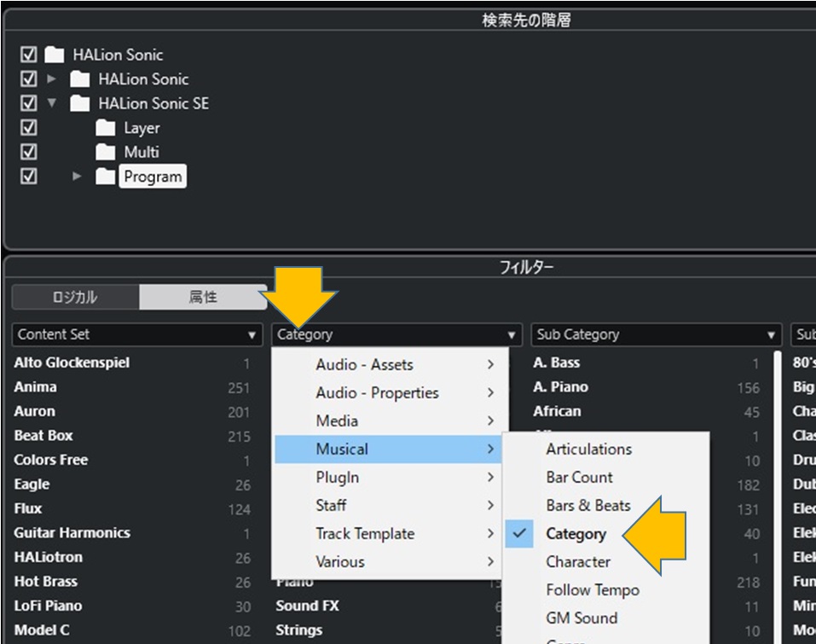This screenshot has height=644, width=816.
Task: Choose Character from the Musical submenu
Action: [x=577, y=562]
